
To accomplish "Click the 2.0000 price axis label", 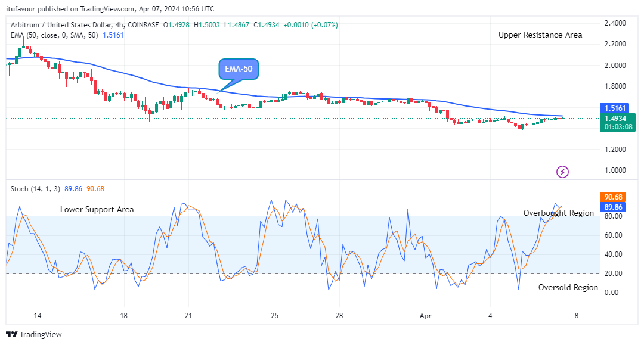I will 615,66.
